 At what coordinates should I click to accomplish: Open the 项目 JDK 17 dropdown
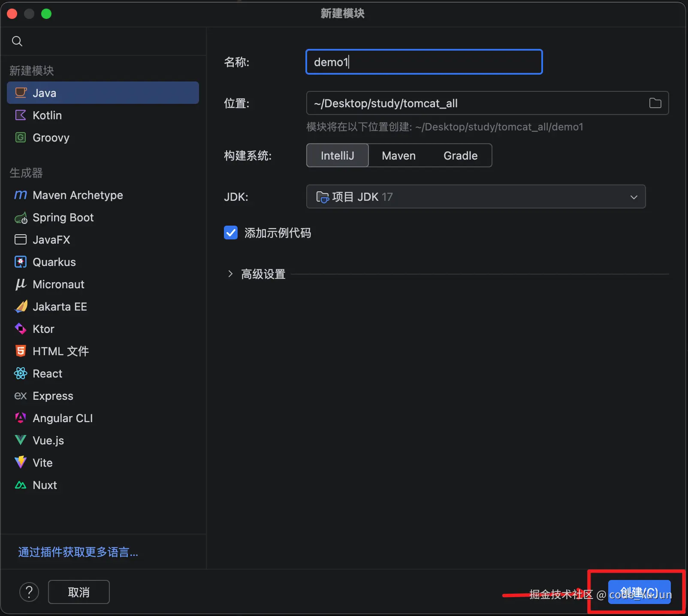[x=476, y=196]
